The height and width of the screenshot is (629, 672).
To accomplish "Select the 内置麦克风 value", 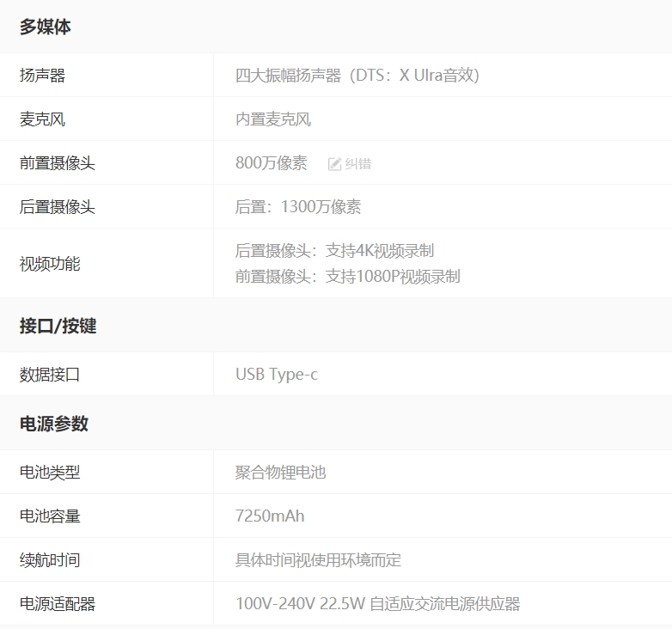I will pyautogui.click(x=272, y=119).
